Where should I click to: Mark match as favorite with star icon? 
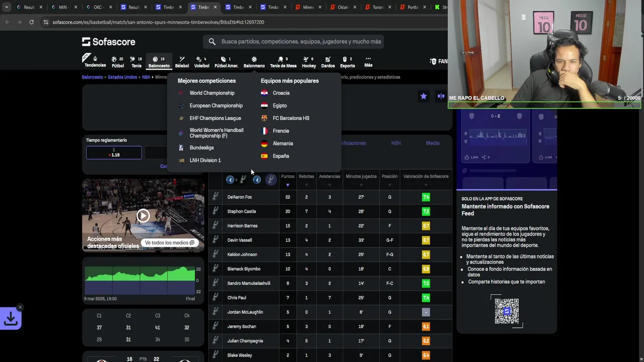pyautogui.click(x=424, y=96)
